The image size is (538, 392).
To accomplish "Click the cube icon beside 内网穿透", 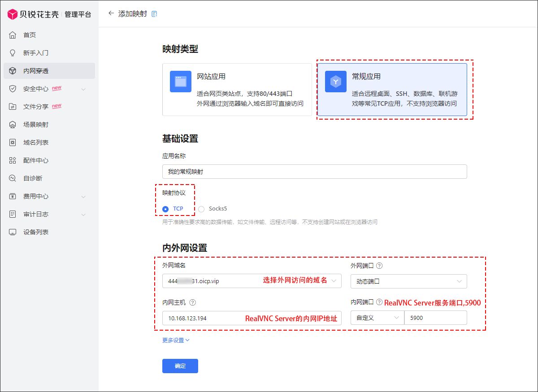I will pos(13,71).
